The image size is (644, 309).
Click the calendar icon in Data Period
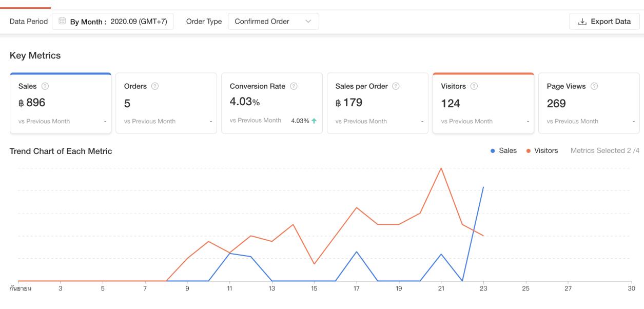point(62,22)
